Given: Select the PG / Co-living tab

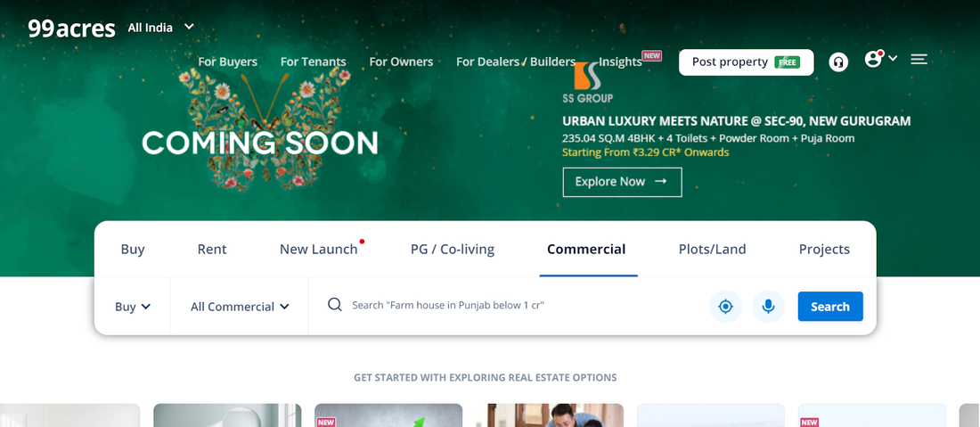Looking at the screenshot, I should tap(453, 249).
